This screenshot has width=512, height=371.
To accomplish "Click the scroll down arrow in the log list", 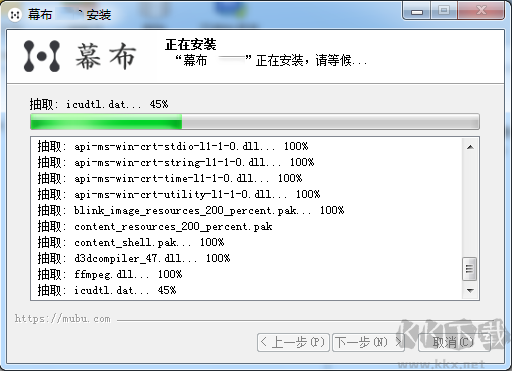I will click(x=470, y=291).
